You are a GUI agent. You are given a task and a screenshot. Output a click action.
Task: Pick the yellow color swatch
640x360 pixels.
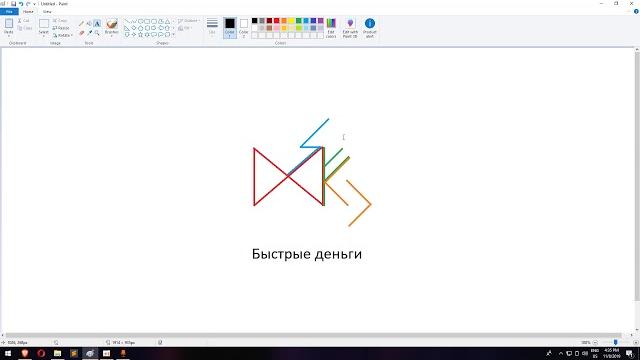click(x=291, y=21)
